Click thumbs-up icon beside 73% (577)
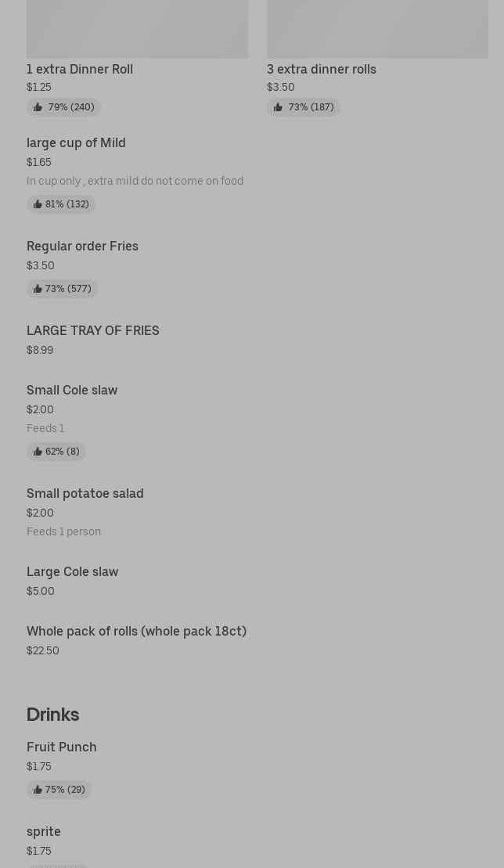 [38, 289]
